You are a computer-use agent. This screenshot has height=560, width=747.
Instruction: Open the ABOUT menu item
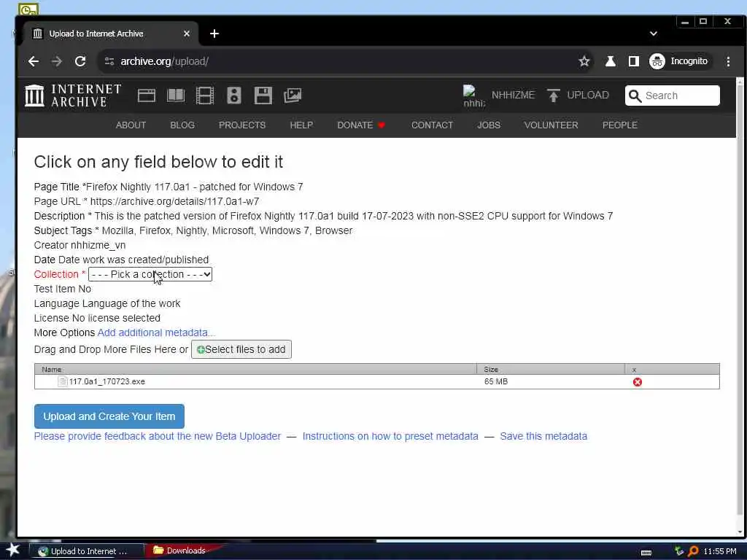131,125
